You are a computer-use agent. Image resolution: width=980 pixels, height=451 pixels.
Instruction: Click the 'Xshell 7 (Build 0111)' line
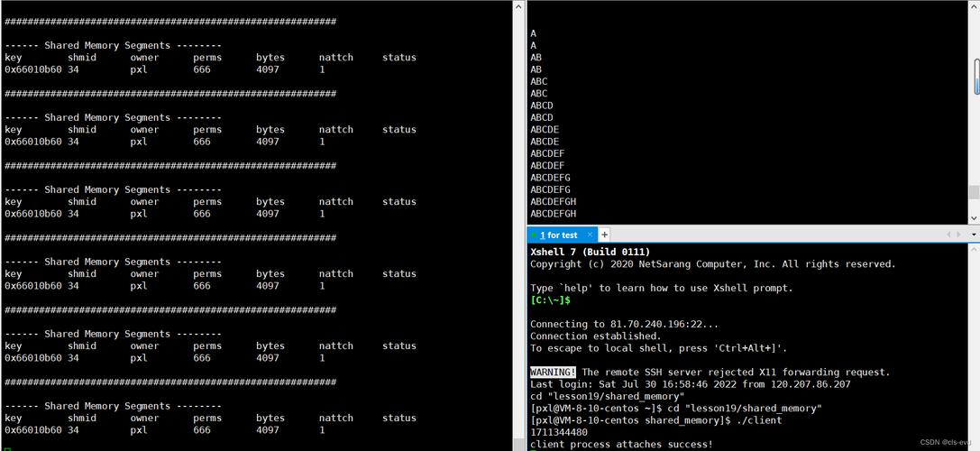click(x=590, y=252)
